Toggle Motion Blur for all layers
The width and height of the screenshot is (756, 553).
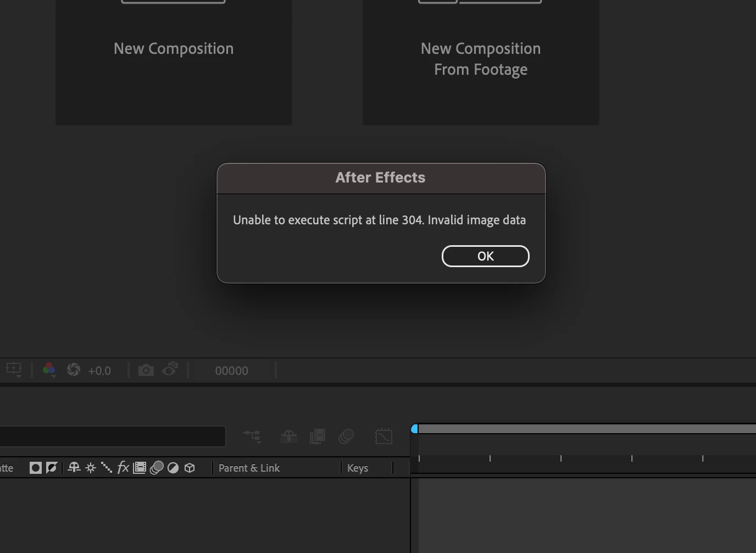(x=346, y=436)
